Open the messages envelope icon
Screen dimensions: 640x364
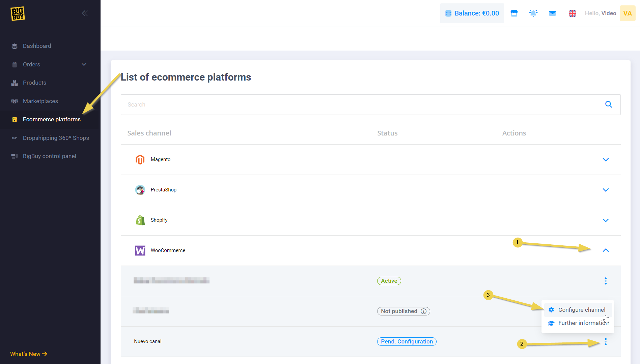(552, 13)
